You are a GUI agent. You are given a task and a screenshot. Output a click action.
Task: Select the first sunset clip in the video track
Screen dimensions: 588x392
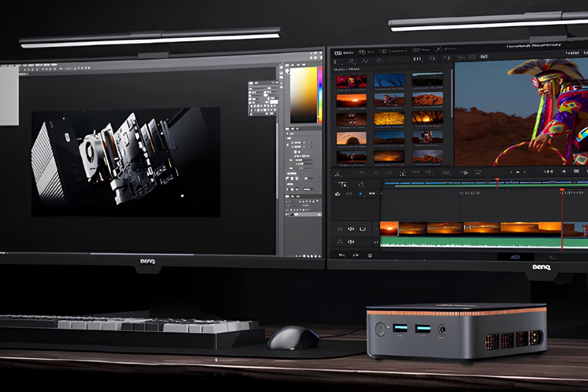389,229
